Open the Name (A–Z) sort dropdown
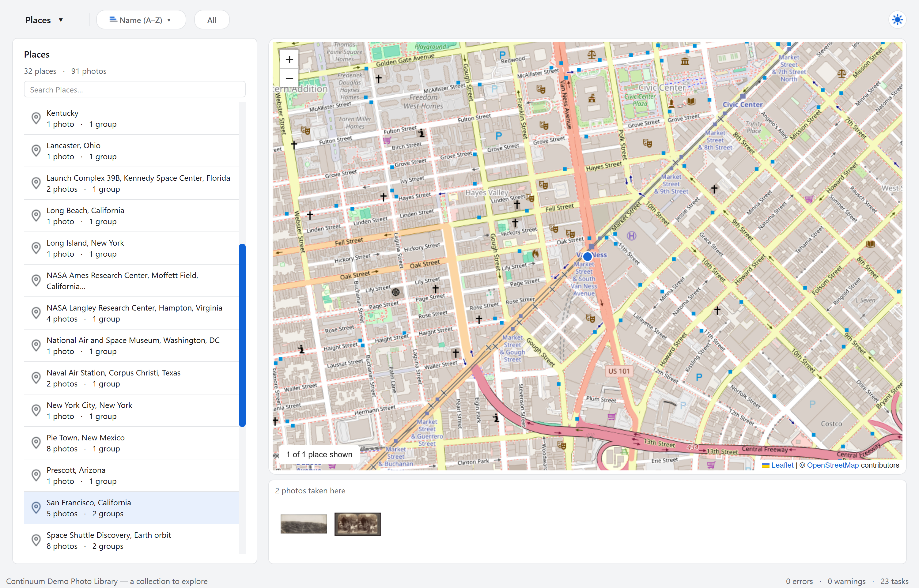Image resolution: width=919 pixels, height=588 pixels. [x=141, y=20]
